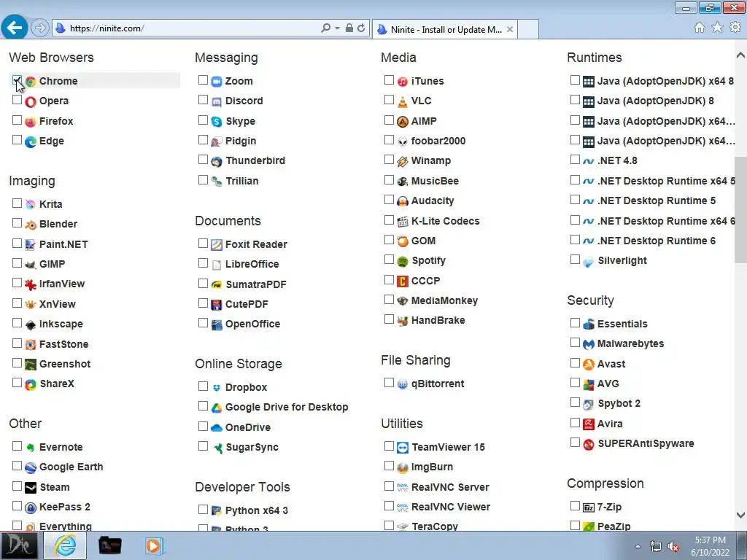Open the Start button on the taskbar
This screenshot has height=560, width=747.
[19, 545]
